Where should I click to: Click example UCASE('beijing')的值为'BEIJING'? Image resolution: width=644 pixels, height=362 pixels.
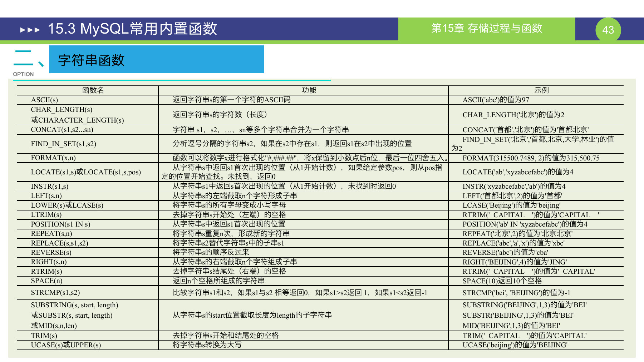(x=515, y=345)
